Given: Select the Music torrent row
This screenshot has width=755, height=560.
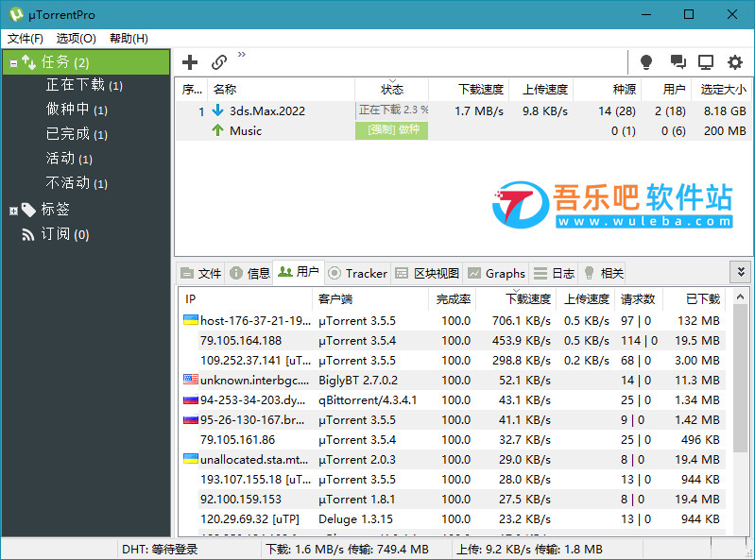Looking at the screenshot, I should point(463,130).
